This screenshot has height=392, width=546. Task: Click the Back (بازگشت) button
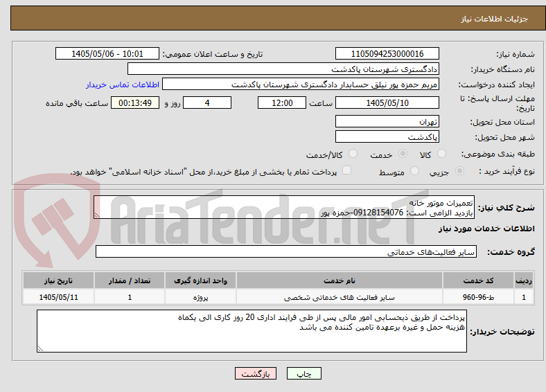(256, 373)
